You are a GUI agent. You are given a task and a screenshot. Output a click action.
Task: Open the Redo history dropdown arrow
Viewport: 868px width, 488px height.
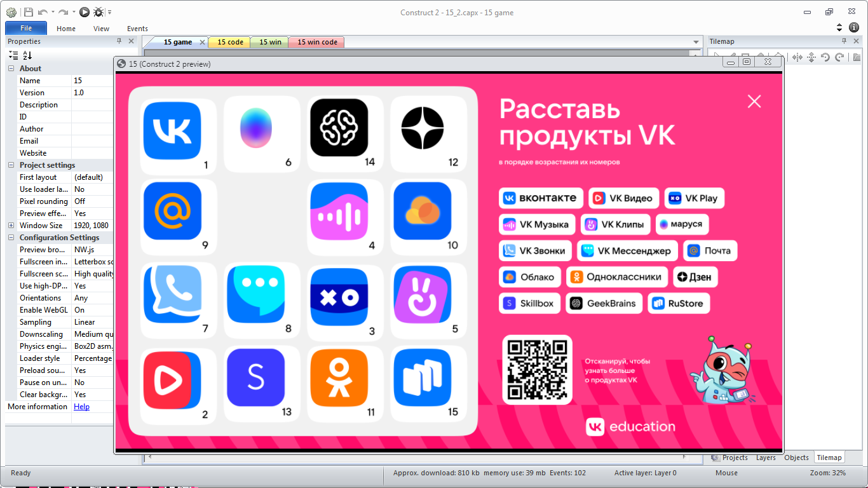73,12
